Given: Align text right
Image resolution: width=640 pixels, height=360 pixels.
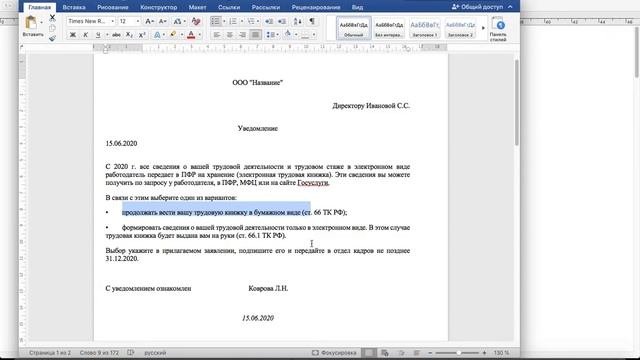Looking at the screenshot, I should pos(242,35).
